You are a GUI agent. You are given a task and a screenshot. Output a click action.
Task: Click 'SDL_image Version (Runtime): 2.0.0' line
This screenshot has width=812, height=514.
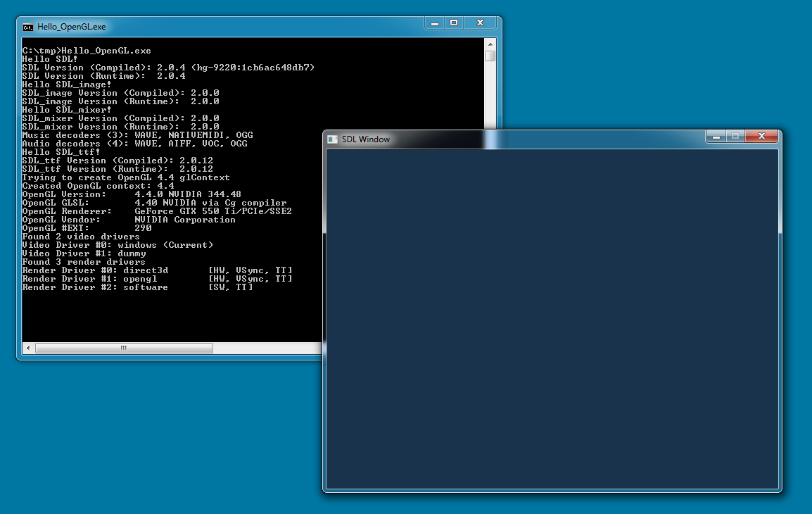(x=120, y=101)
